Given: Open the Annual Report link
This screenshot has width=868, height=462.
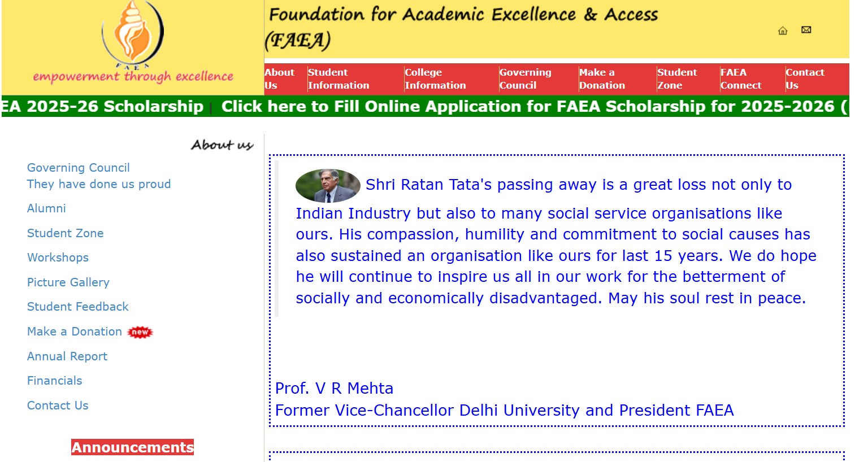Looking at the screenshot, I should pyautogui.click(x=67, y=356).
